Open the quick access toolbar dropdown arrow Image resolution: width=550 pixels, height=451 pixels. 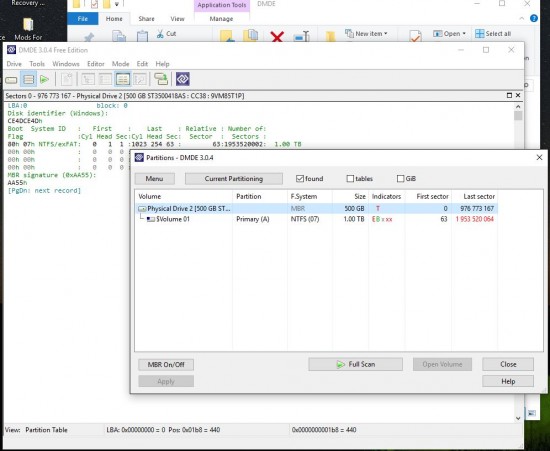[x=117, y=5]
